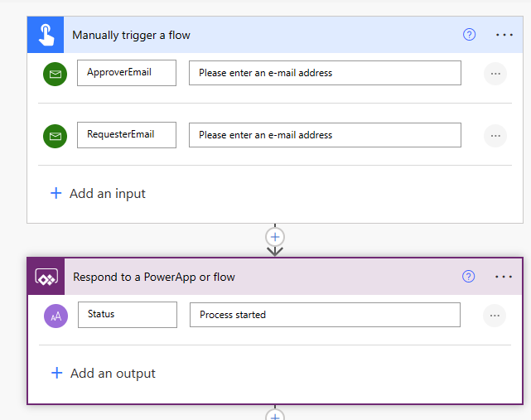Viewport: 531px width, 420px height.
Task: Click RequesterEmail's e-mail address description field
Action: tap(325, 135)
